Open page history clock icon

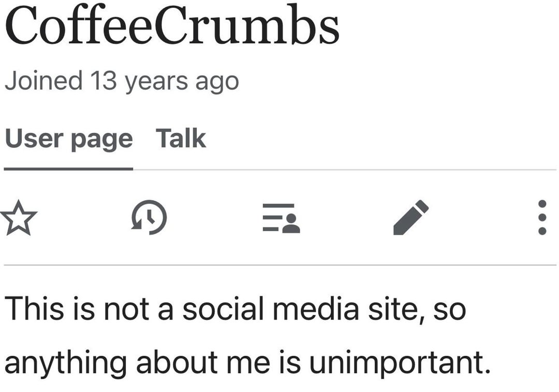tap(149, 217)
